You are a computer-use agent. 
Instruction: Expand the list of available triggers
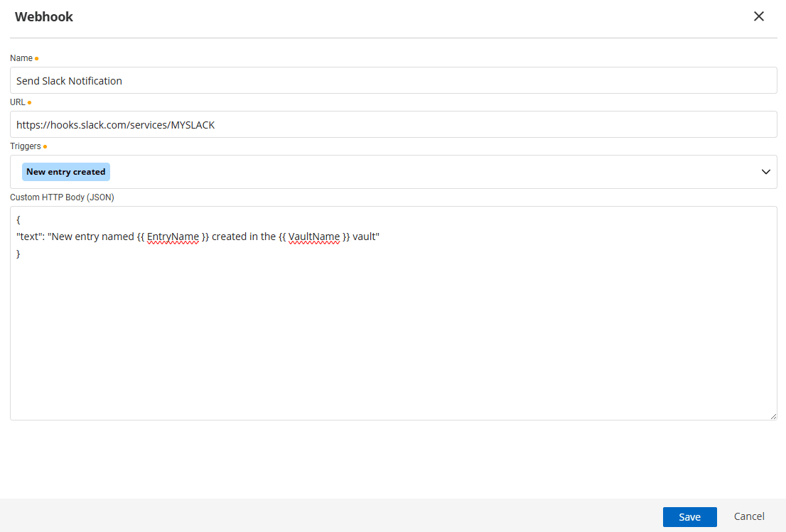(x=765, y=172)
